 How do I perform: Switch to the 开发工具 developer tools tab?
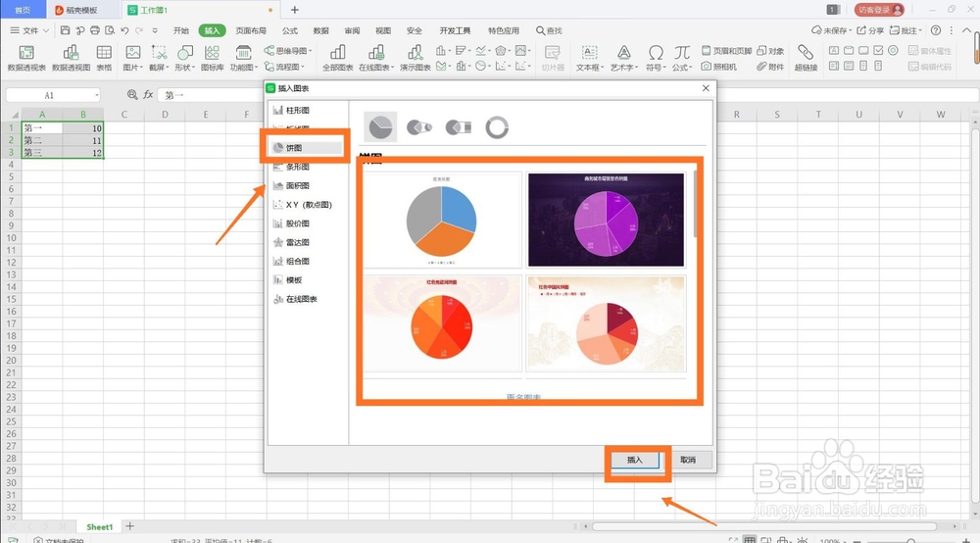(455, 30)
